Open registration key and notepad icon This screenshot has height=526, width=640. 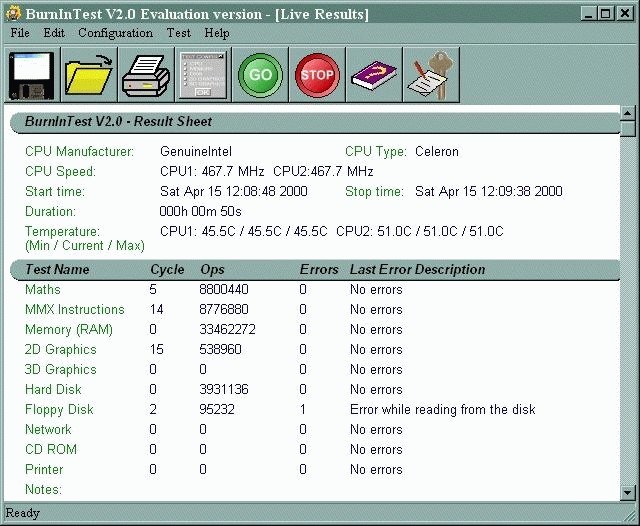pos(431,75)
